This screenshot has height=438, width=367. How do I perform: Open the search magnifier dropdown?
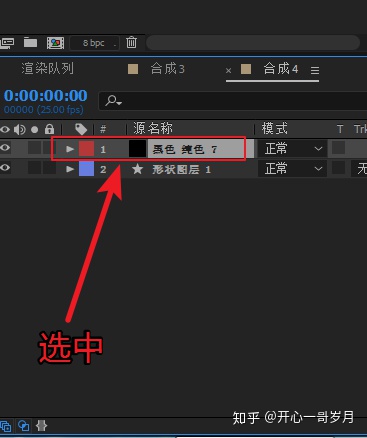113,100
